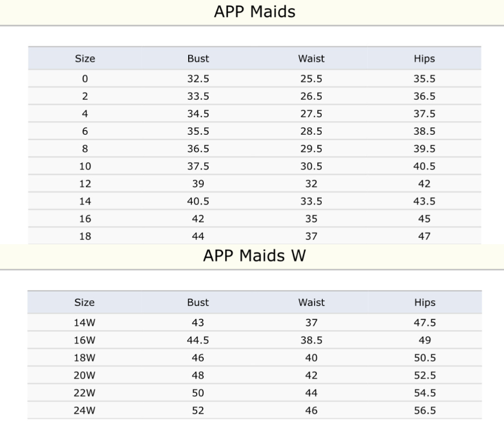This screenshot has height=423, width=504.
Task: Select the size 0 bust value 32.5
Action: pos(198,79)
